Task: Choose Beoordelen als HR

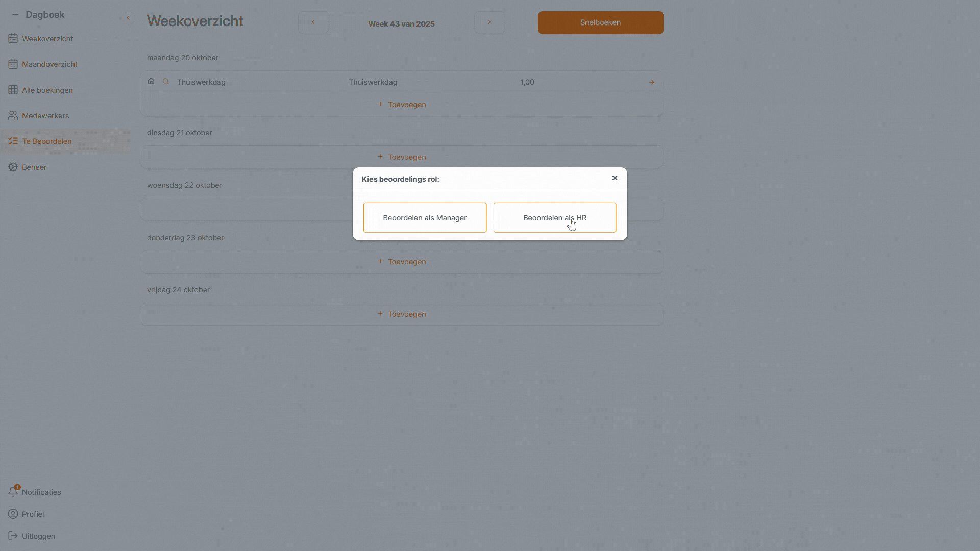Action: coord(554,218)
